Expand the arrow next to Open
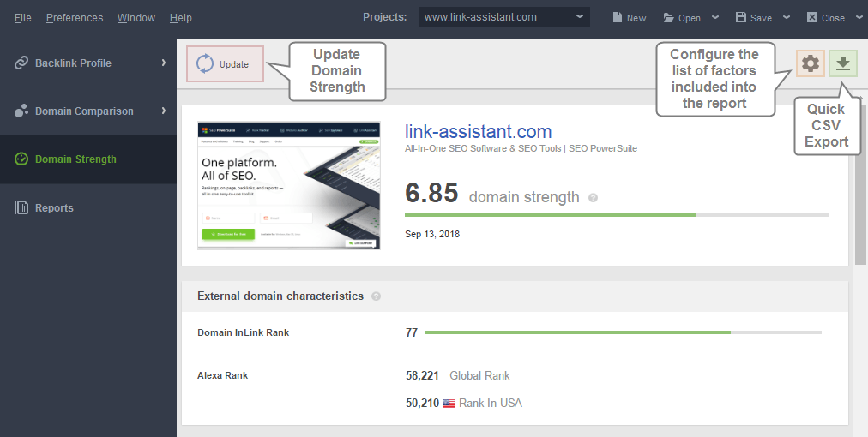868x437 pixels. tap(715, 17)
